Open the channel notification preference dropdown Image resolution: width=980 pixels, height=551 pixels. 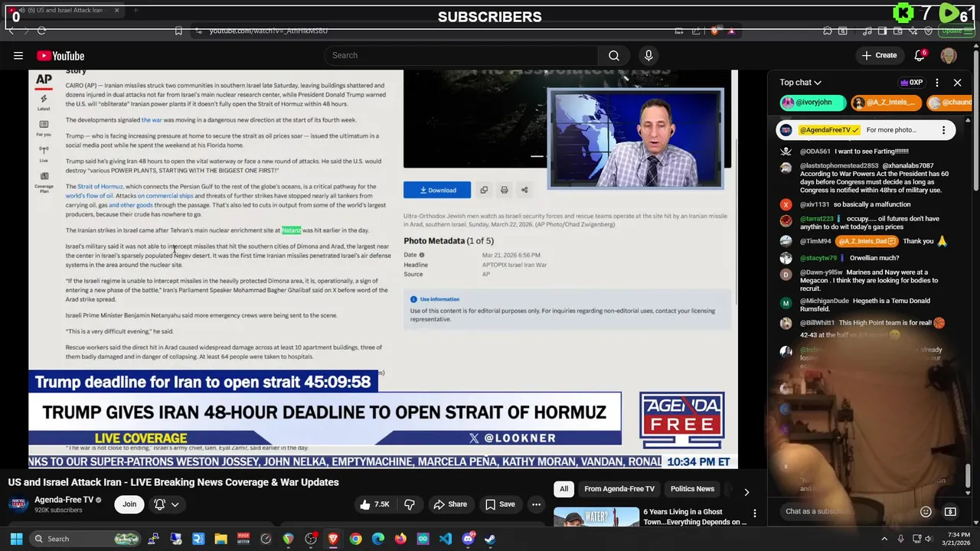(x=166, y=504)
